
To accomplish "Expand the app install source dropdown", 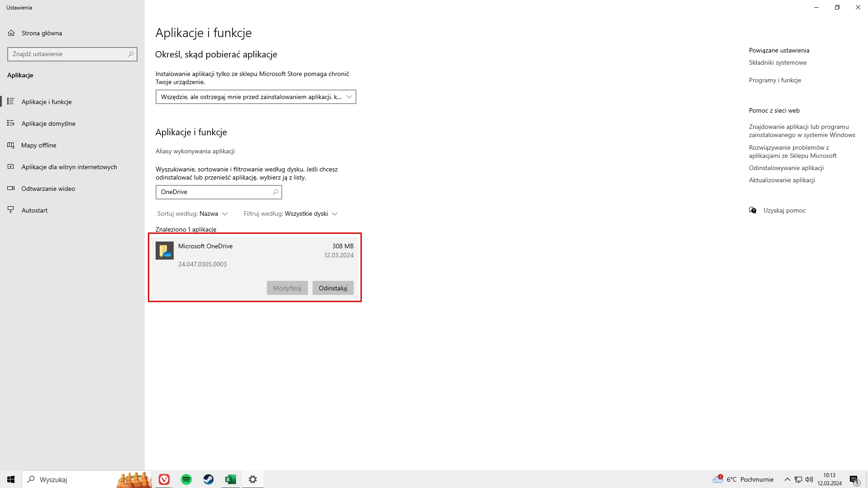I will (256, 97).
